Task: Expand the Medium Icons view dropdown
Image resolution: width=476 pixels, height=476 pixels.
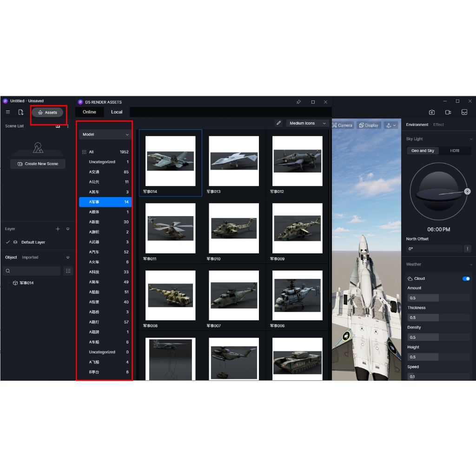Action: [308, 123]
